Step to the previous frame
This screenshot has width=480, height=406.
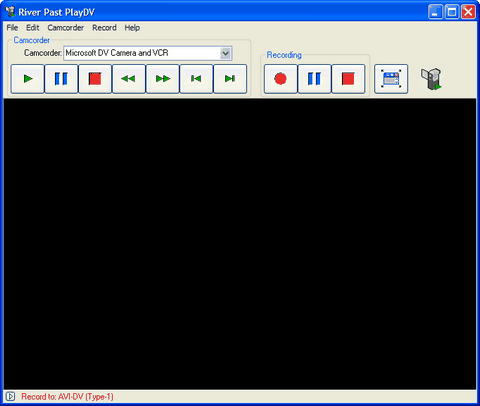tap(196, 79)
